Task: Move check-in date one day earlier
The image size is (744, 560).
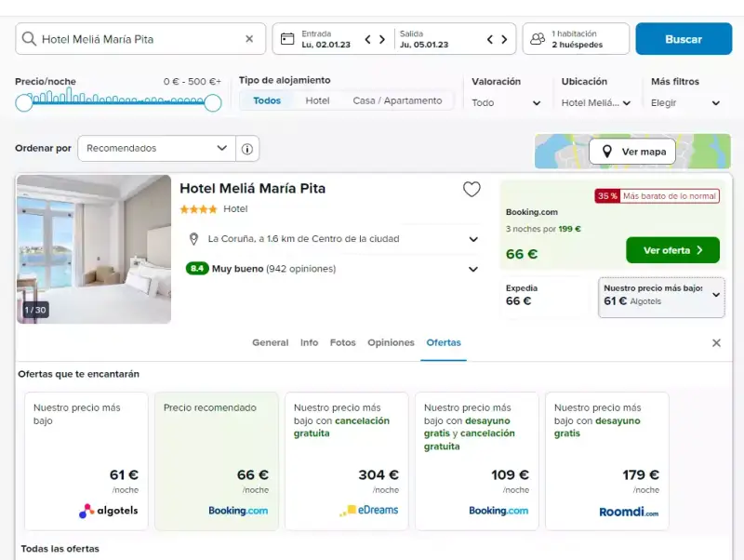Action: coord(367,39)
